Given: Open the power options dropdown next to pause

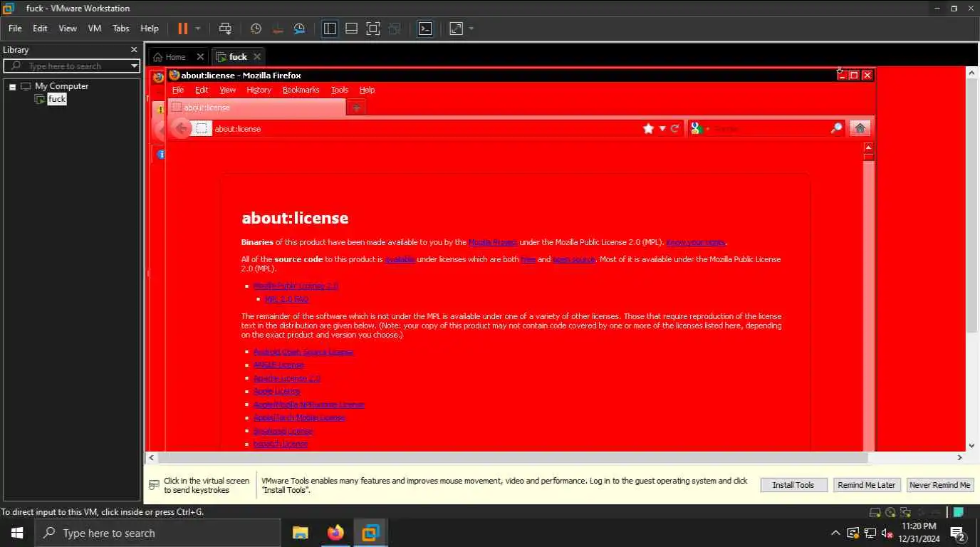Looking at the screenshot, I should pyautogui.click(x=198, y=28).
